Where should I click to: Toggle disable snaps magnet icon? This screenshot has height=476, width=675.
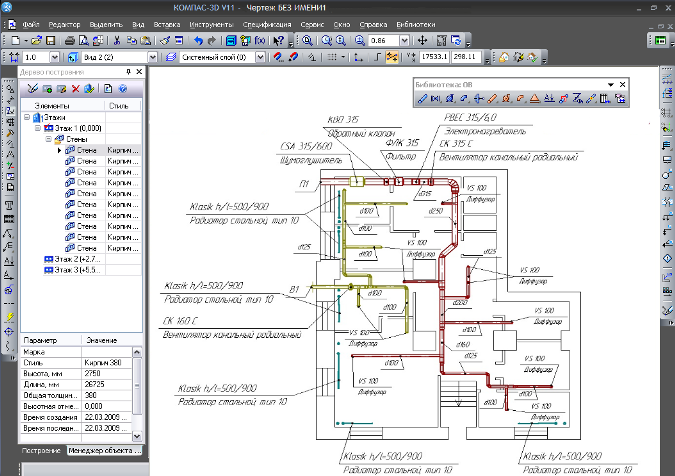294,57
